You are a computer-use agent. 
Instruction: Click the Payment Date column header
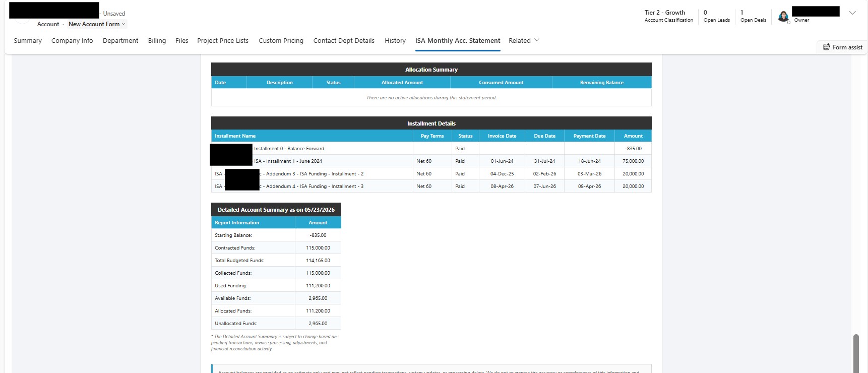point(589,136)
